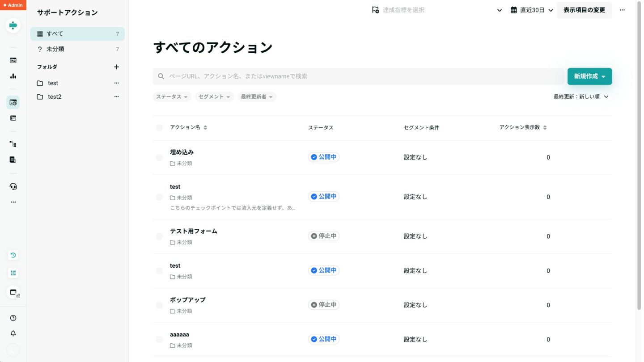This screenshot has height=362, width=644.
Task: Open the 最終更新者 filter dropdown
Action: click(257, 97)
